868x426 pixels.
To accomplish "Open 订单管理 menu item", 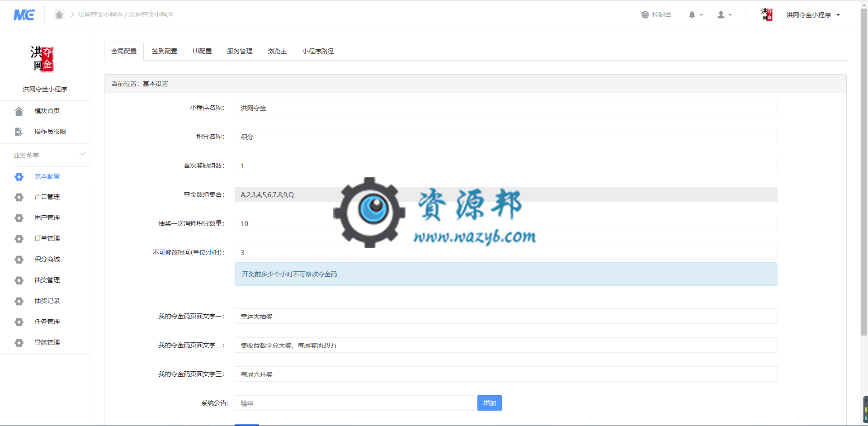I will (47, 238).
